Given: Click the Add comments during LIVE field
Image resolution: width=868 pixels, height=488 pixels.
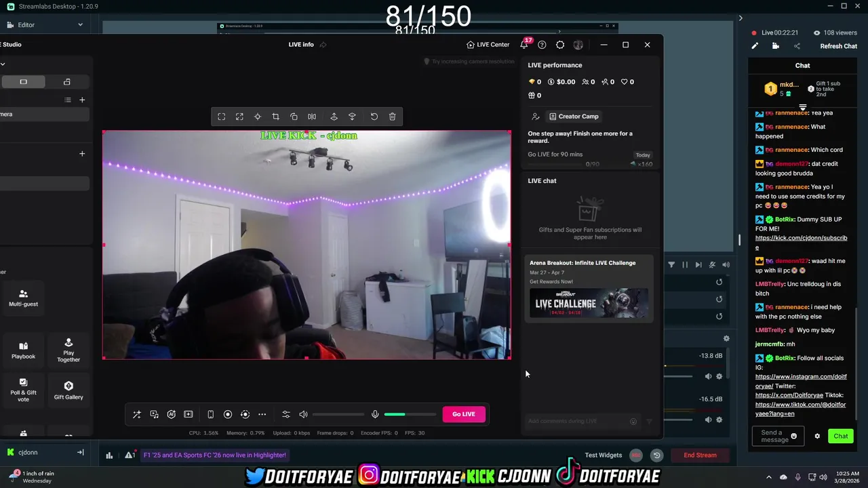Looking at the screenshot, I should click(582, 421).
